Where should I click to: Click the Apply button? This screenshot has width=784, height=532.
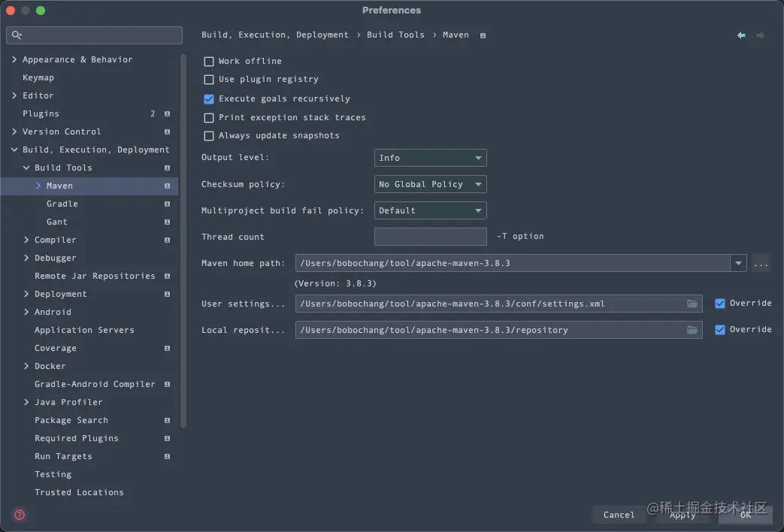pos(683,515)
